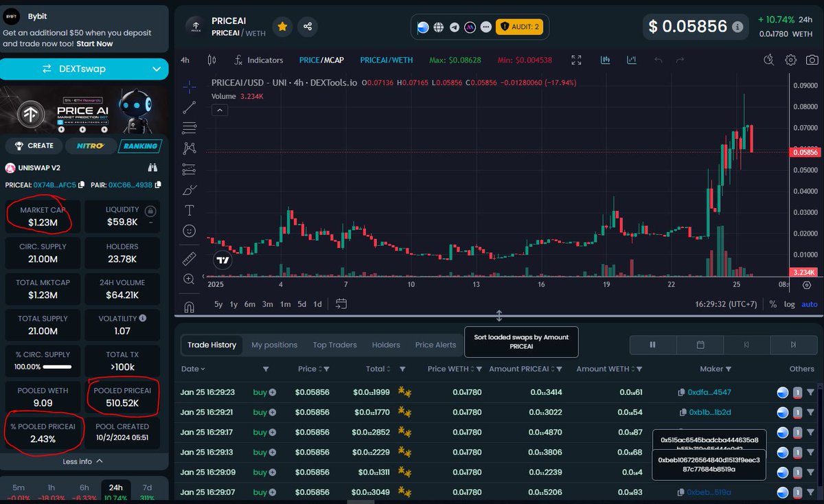
Task: Toggle the magnet snap mode
Action: pos(189,307)
